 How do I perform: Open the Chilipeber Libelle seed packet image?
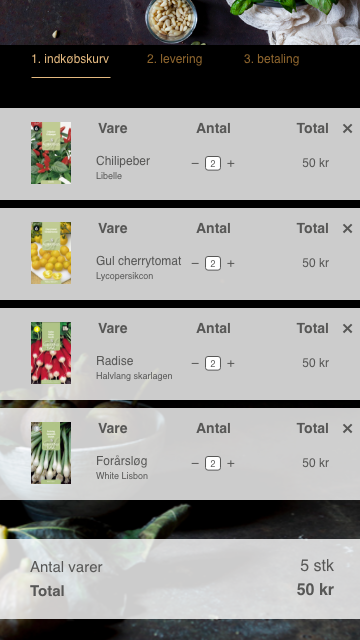coord(51,153)
